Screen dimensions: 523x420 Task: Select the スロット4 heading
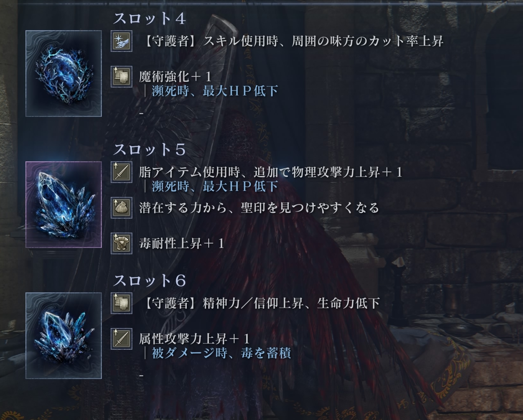(x=150, y=18)
